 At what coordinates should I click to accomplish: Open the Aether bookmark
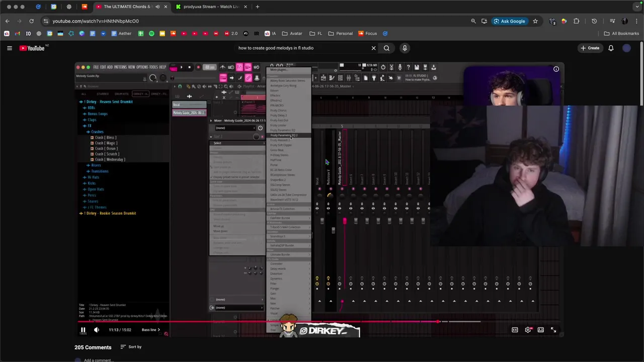pyautogui.click(x=121, y=34)
